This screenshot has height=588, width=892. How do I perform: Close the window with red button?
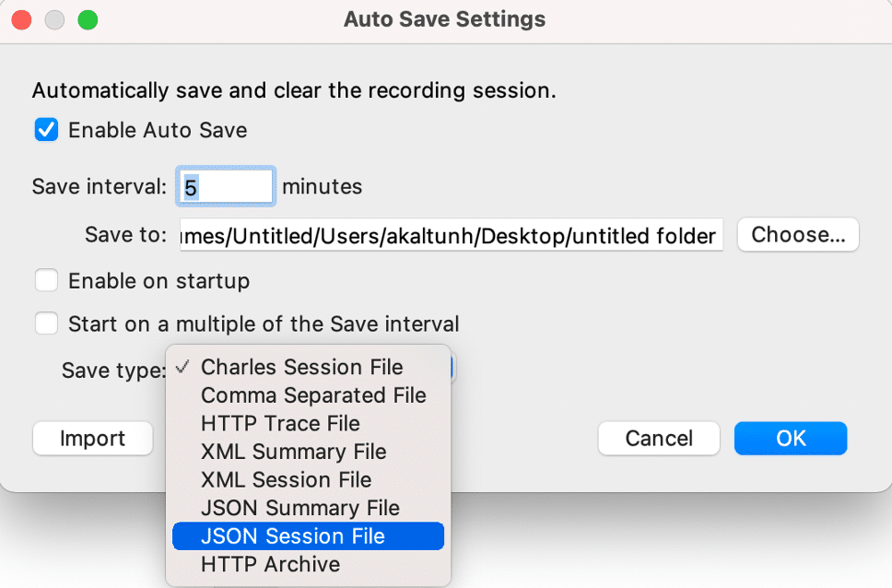pos(21,19)
